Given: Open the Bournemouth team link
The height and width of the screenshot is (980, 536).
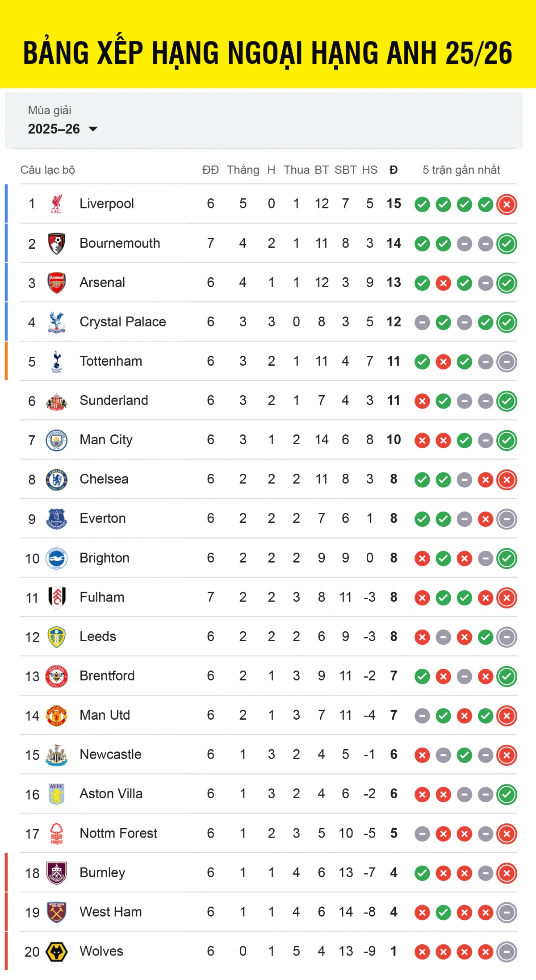Looking at the screenshot, I should (120, 243).
